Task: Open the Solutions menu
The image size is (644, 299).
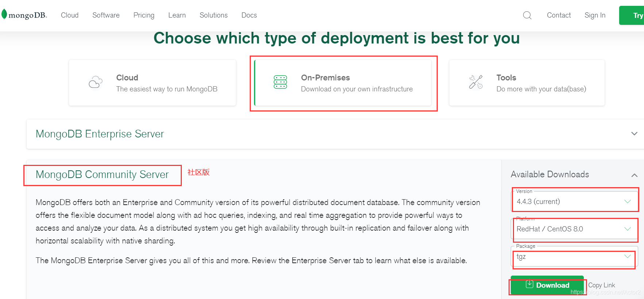Action: pos(214,15)
